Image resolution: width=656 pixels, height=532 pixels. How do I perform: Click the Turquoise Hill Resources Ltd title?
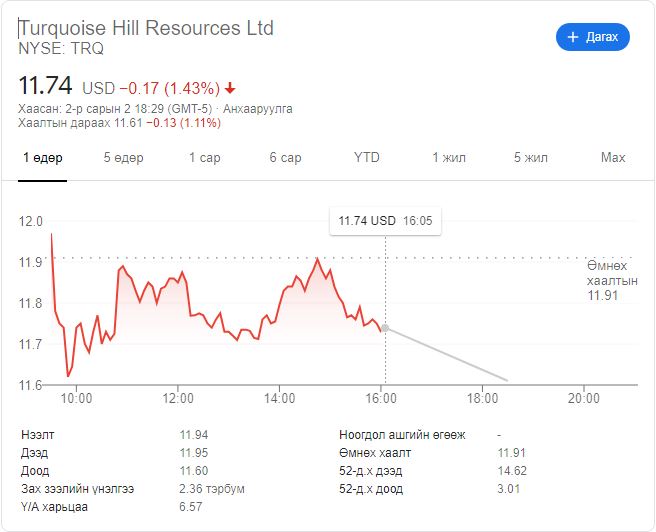[146, 28]
